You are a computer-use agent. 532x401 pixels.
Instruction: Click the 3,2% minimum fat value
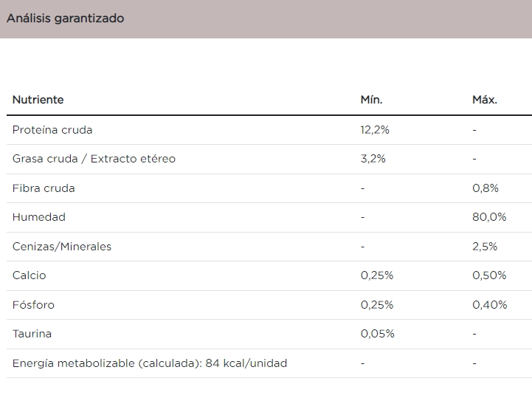(x=373, y=159)
